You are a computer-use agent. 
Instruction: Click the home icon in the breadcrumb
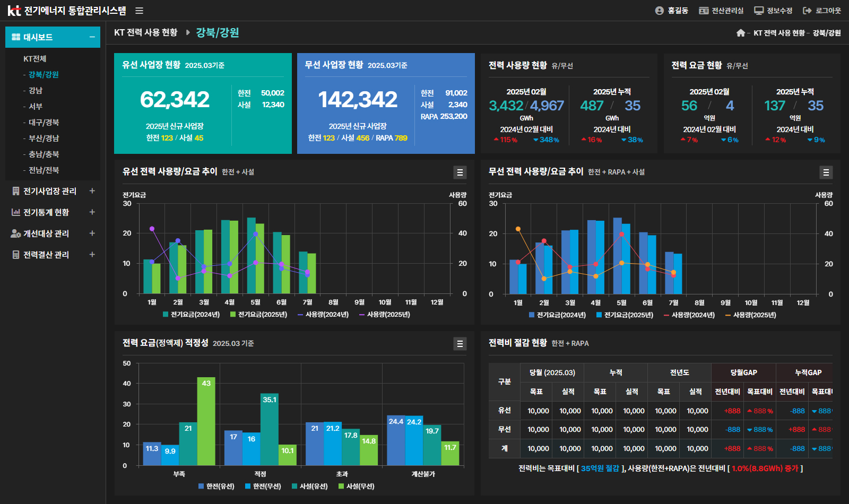point(741,33)
